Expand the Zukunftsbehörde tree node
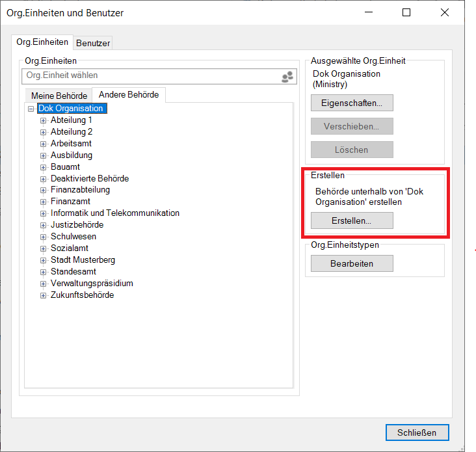 (44, 295)
